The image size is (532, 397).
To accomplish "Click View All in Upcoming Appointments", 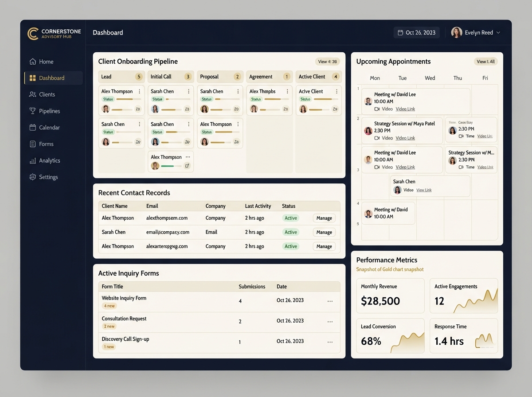I will pos(485,62).
